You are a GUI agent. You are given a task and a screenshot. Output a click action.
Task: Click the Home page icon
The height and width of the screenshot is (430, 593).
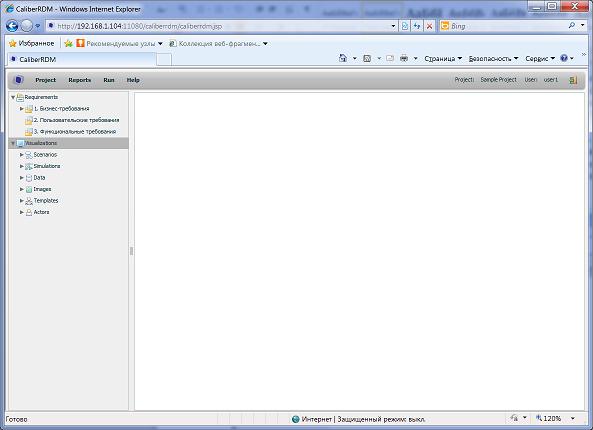(x=343, y=58)
